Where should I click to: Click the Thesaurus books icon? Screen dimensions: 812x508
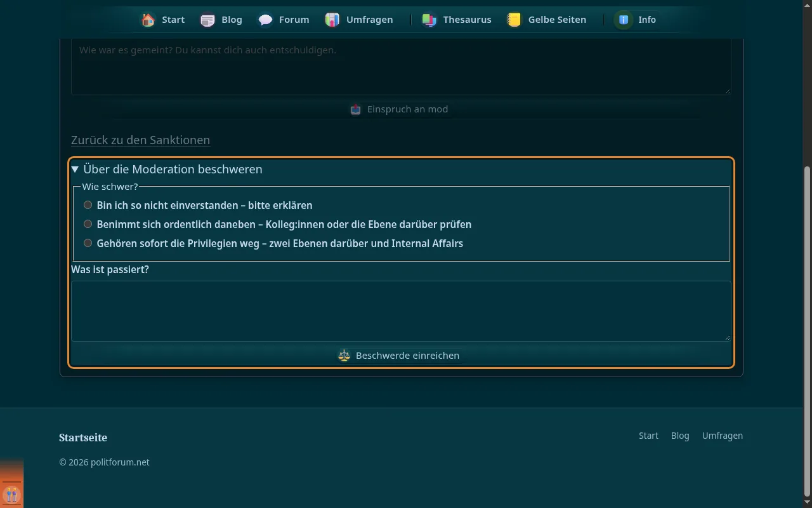pos(429,20)
